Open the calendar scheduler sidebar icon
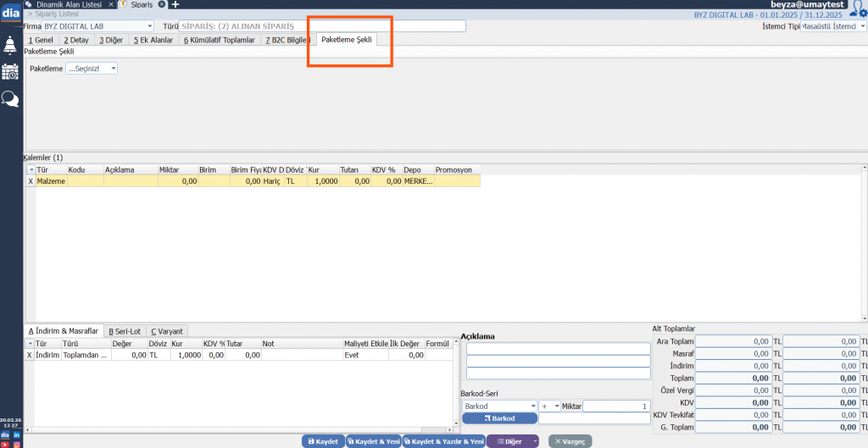Screen dimensions: 868x448 [10, 71]
